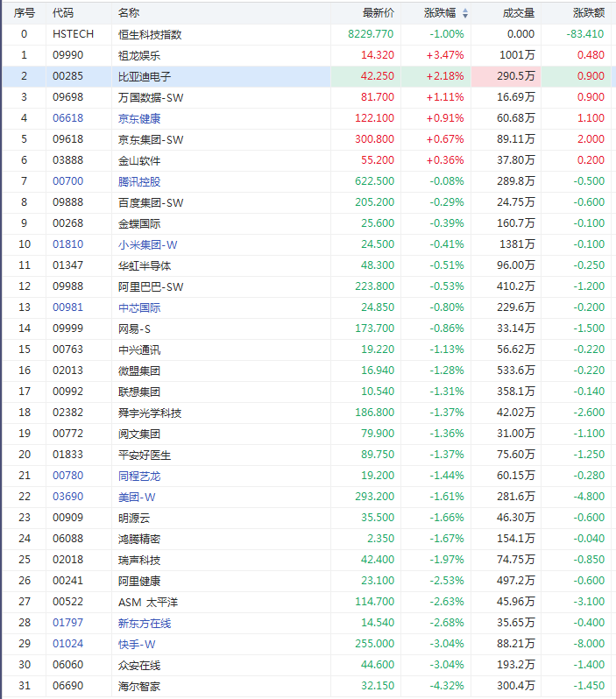The height and width of the screenshot is (699, 616).
Task: Click the 序号 column header
Action: click(24, 13)
